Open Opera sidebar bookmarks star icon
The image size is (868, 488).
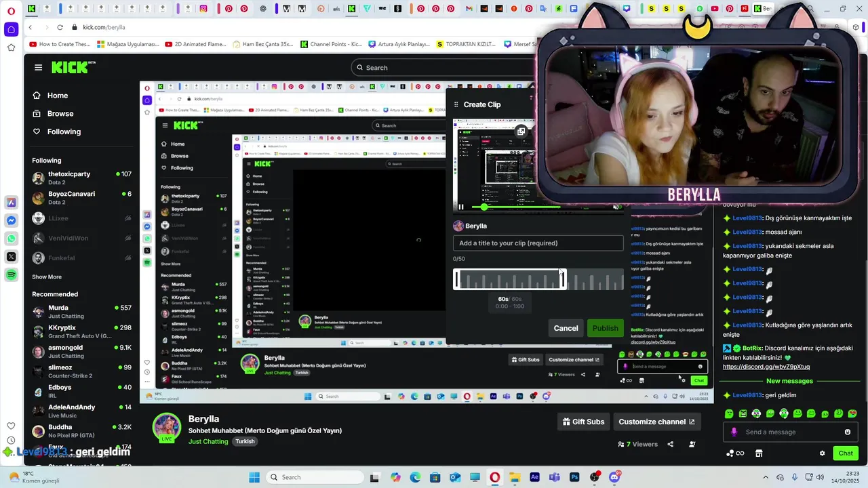[11, 47]
